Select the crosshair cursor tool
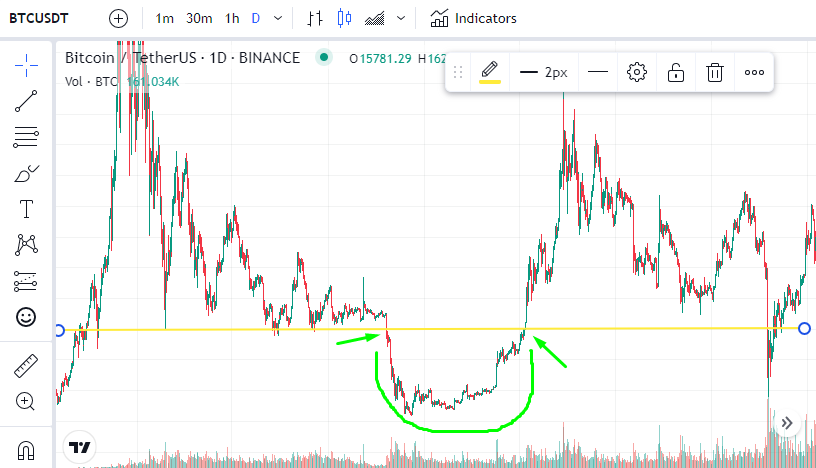 pyautogui.click(x=26, y=65)
